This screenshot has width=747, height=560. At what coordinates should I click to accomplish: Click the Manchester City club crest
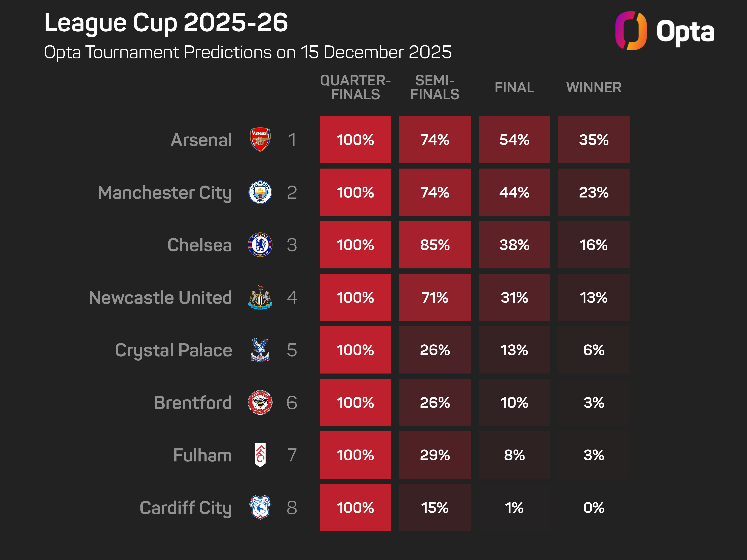click(x=260, y=192)
